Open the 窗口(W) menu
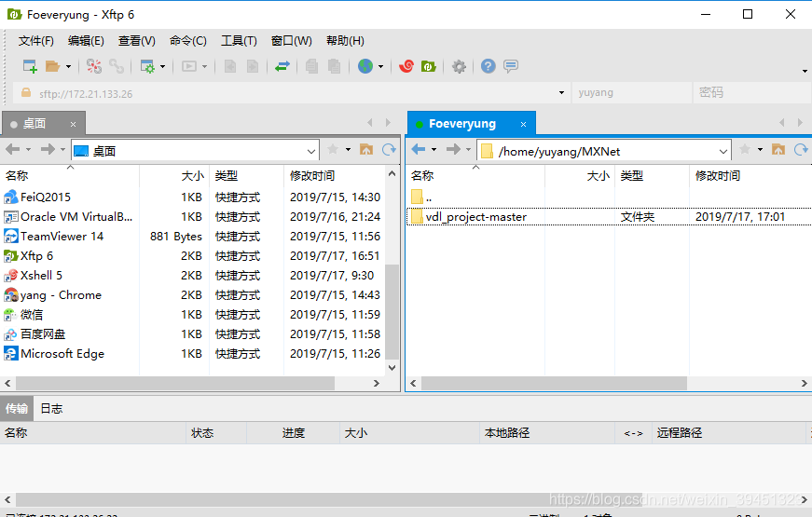 [292, 41]
